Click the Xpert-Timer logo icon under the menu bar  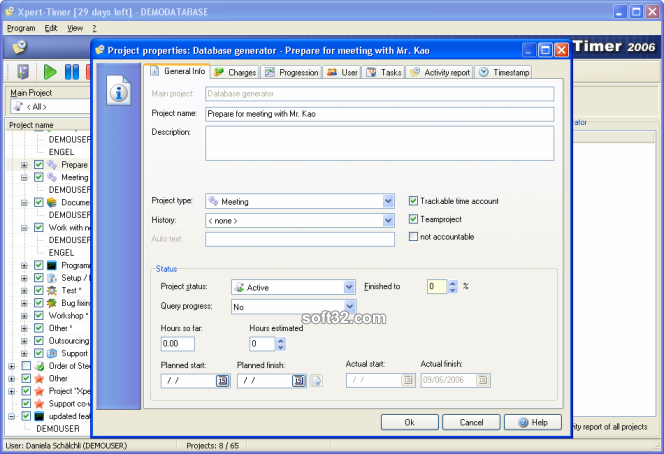pos(19,47)
